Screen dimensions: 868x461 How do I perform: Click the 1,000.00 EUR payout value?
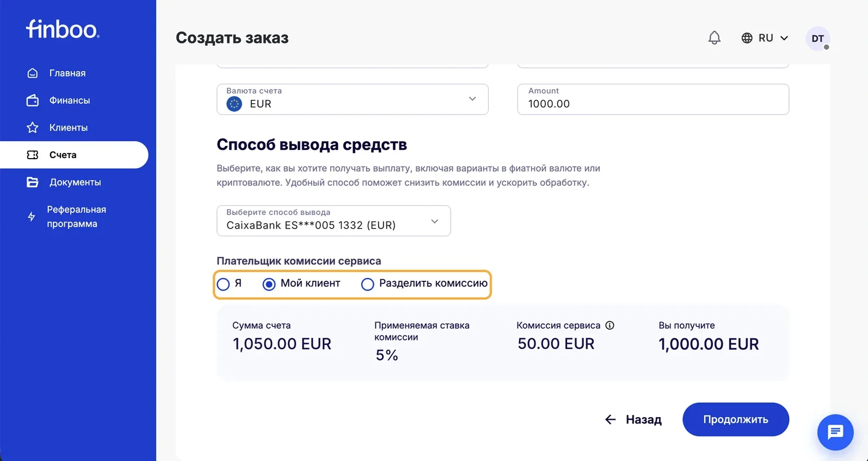pos(709,344)
